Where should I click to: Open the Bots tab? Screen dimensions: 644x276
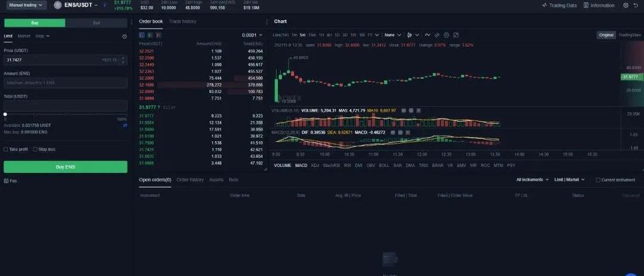(233, 180)
